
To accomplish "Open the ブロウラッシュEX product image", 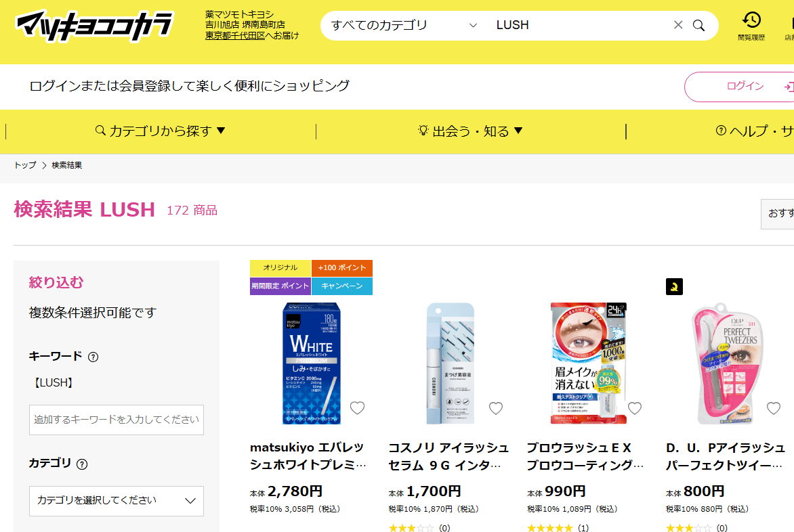I will click(589, 363).
